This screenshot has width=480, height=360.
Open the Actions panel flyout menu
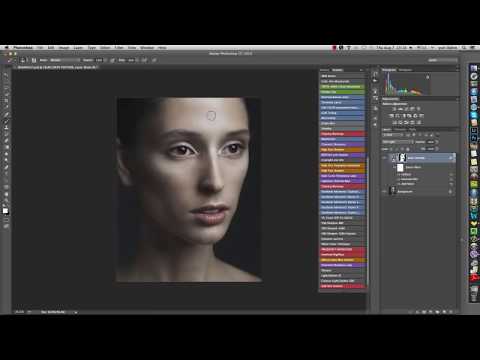[x=361, y=70]
